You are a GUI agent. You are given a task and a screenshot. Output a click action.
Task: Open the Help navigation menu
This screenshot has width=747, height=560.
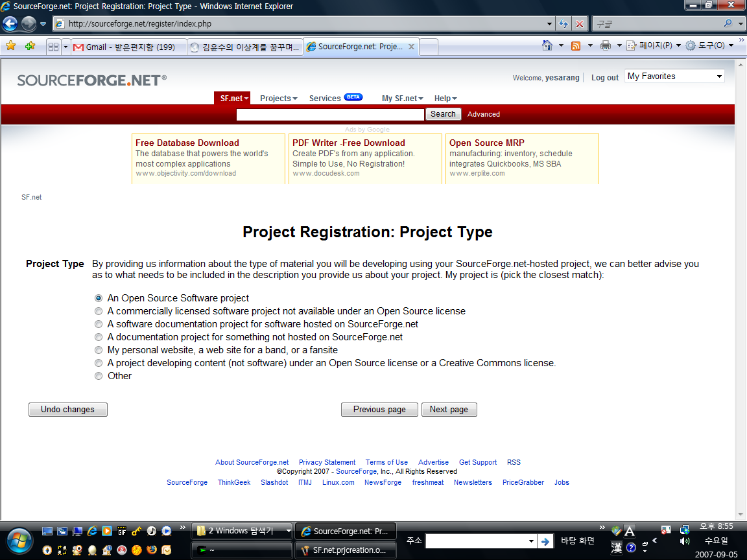[x=445, y=98]
